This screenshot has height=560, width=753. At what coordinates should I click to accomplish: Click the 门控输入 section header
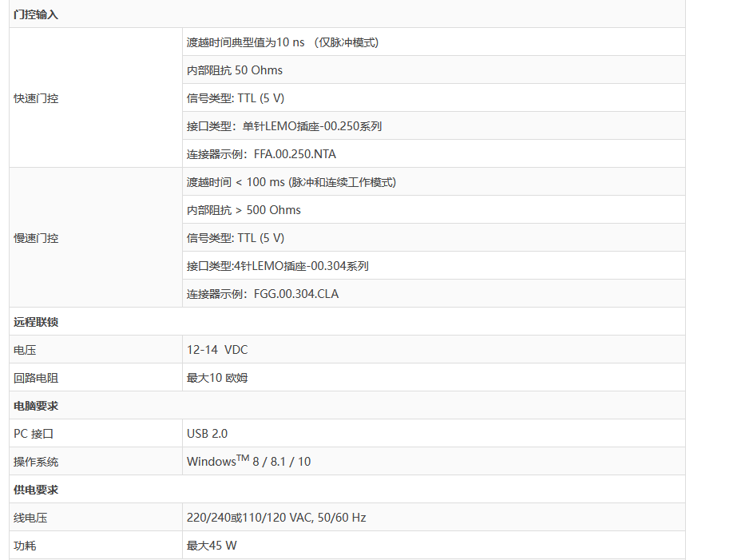coord(36,14)
